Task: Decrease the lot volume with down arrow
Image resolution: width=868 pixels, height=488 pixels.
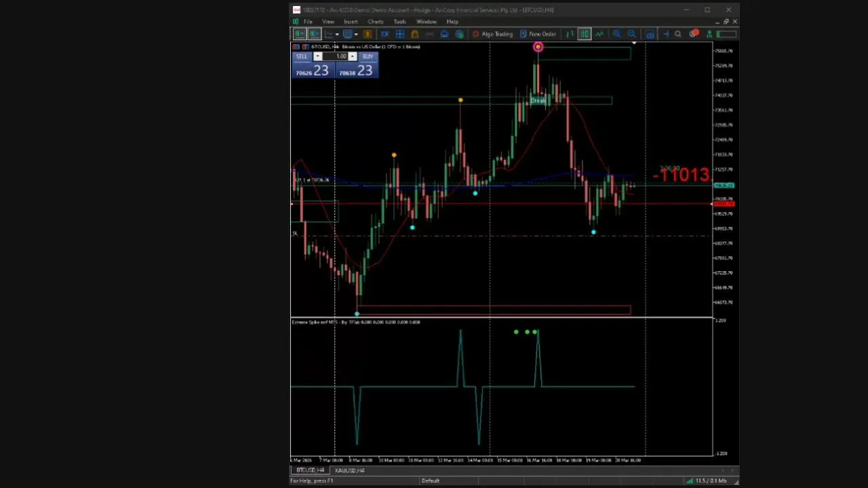Action: [317, 56]
